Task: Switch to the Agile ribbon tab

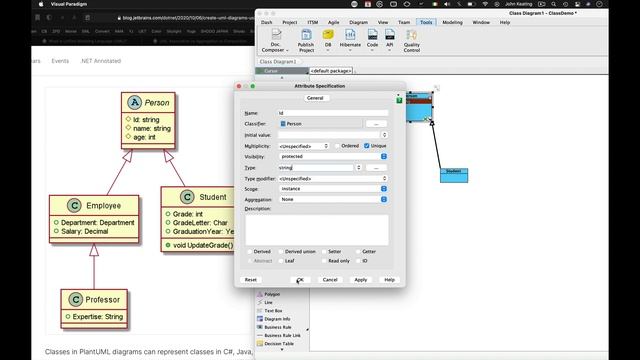Action: point(333,22)
